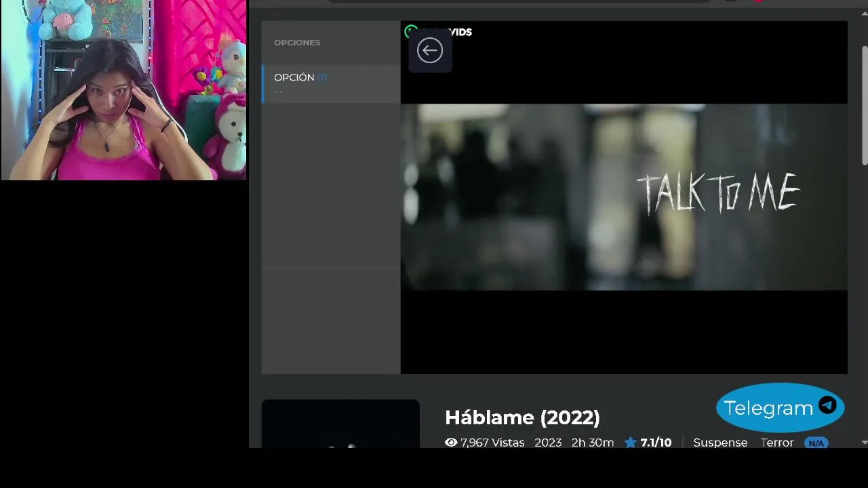Image resolution: width=868 pixels, height=488 pixels.
Task: Click the back arrow button in player
Action: click(430, 50)
